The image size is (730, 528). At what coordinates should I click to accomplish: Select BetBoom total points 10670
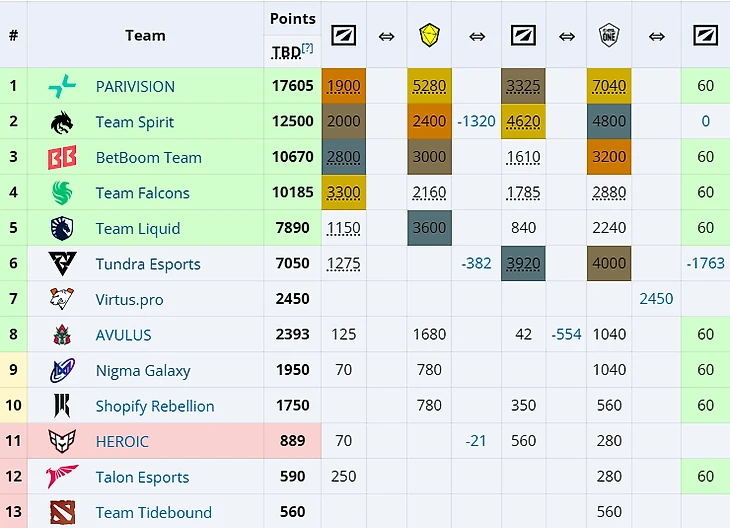tap(293, 157)
